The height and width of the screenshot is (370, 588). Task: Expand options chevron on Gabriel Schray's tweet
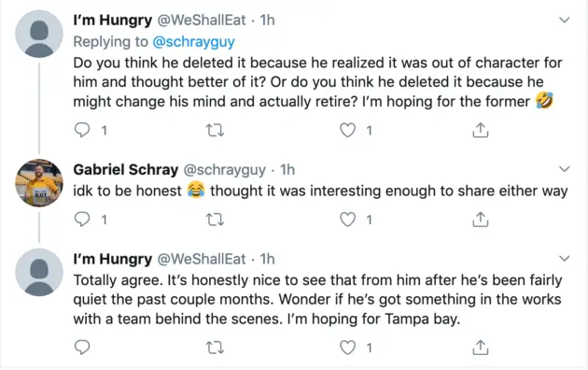(x=565, y=169)
